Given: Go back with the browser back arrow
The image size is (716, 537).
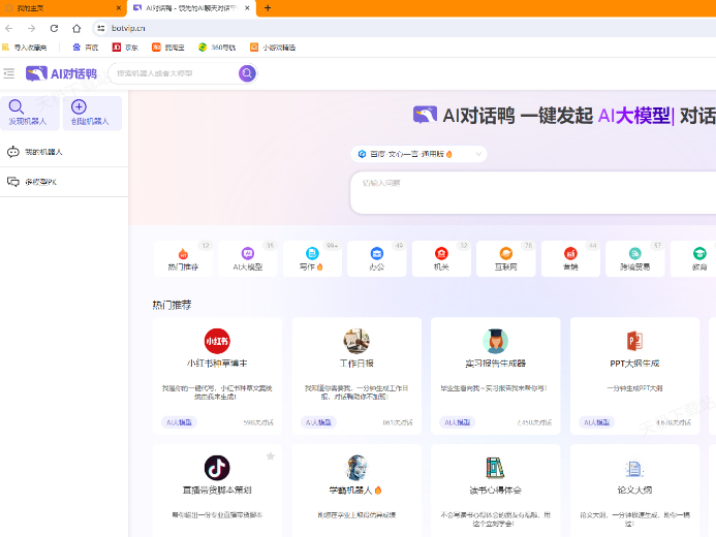Looking at the screenshot, I should pos(9,28).
